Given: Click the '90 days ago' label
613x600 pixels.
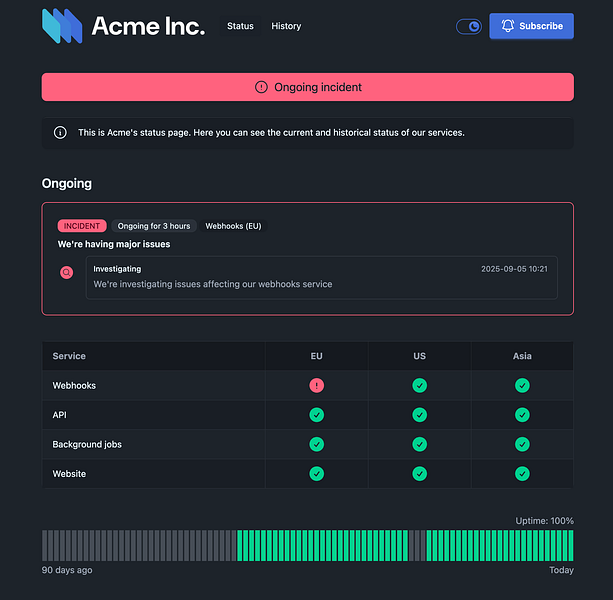Looking at the screenshot, I should (x=67, y=570).
